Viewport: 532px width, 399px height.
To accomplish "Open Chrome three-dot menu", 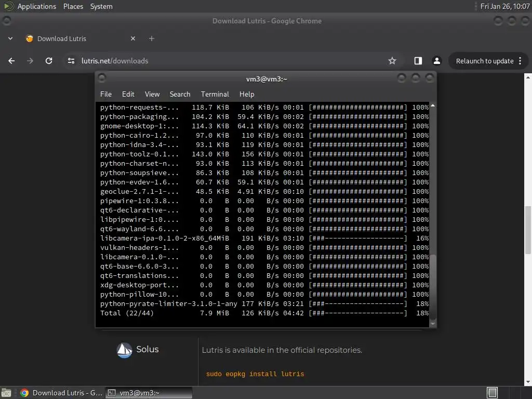I will [520, 61].
